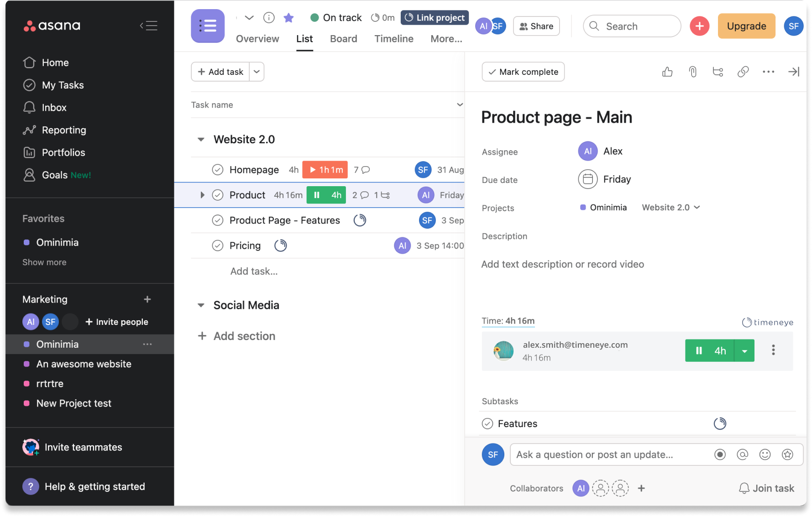Show project info icon
This screenshot has width=812, height=517.
pyautogui.click(x=269, y=18)
